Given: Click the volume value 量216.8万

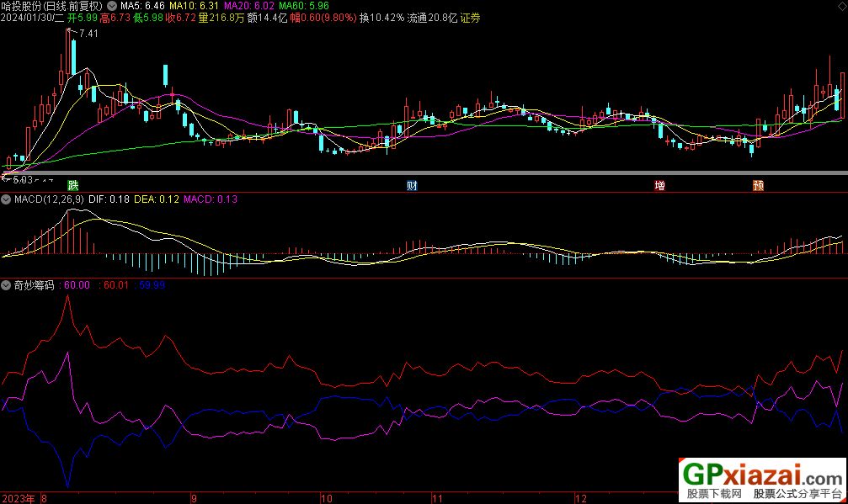Looking at the screenshot, I should point(221,18).
